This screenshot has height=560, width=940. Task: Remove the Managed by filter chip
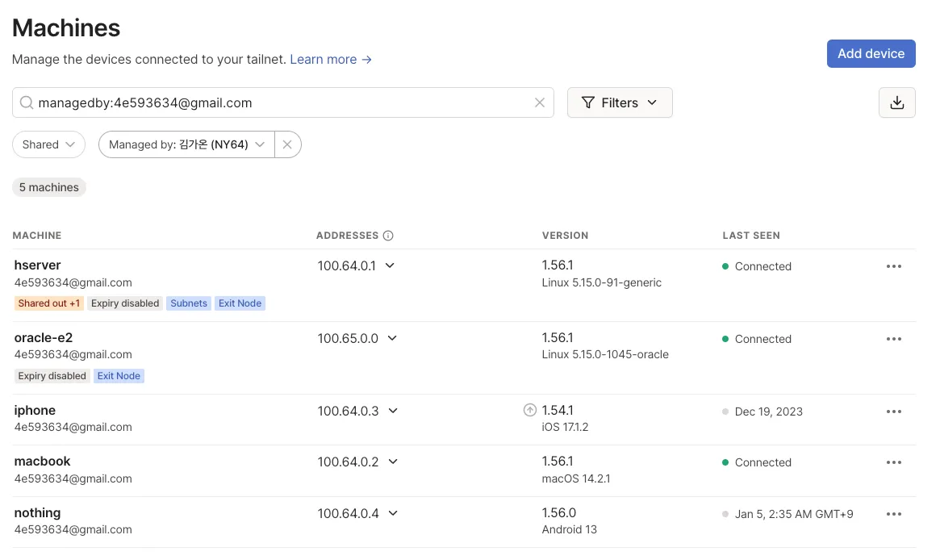tap(287, 144)
